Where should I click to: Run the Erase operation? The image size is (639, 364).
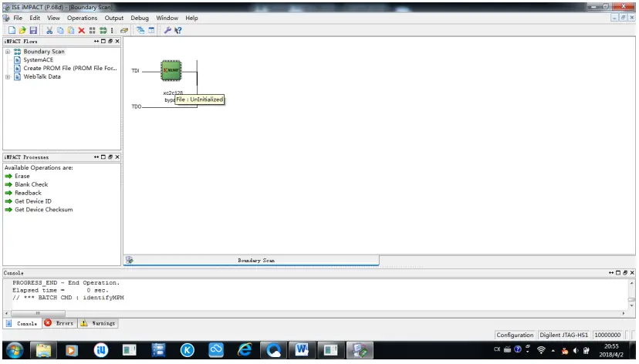[x=22, y=177]
